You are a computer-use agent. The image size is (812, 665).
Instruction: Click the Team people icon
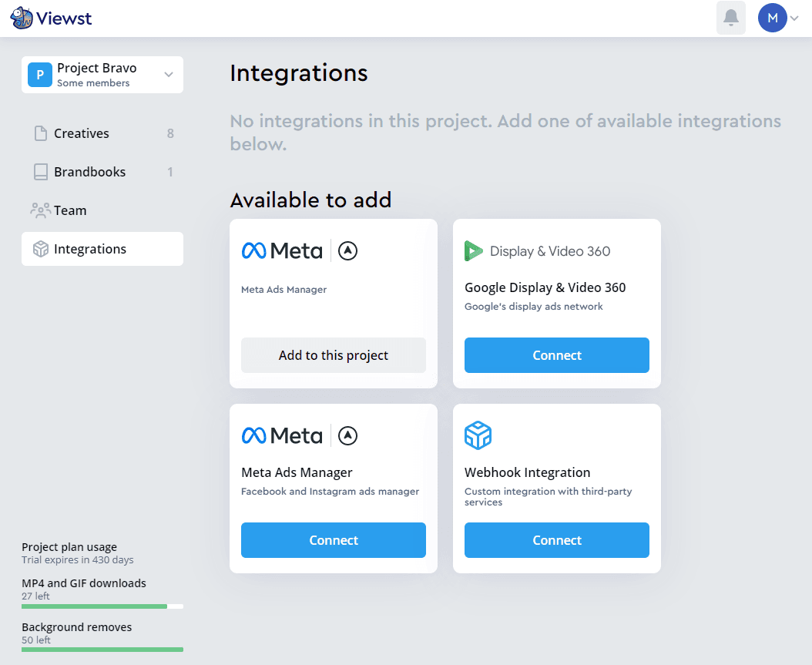(40, 210)
